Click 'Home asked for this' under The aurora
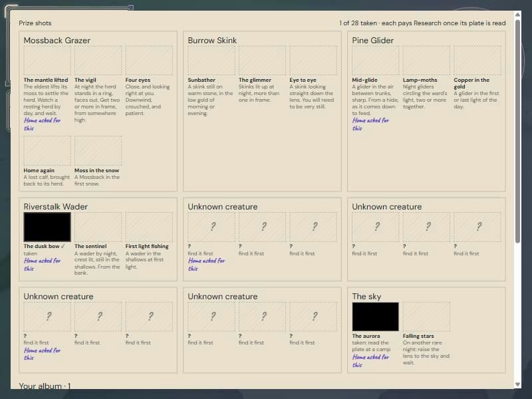Image resolution: width=532 pixels, height=399 pixels. [x=370, y=361]
